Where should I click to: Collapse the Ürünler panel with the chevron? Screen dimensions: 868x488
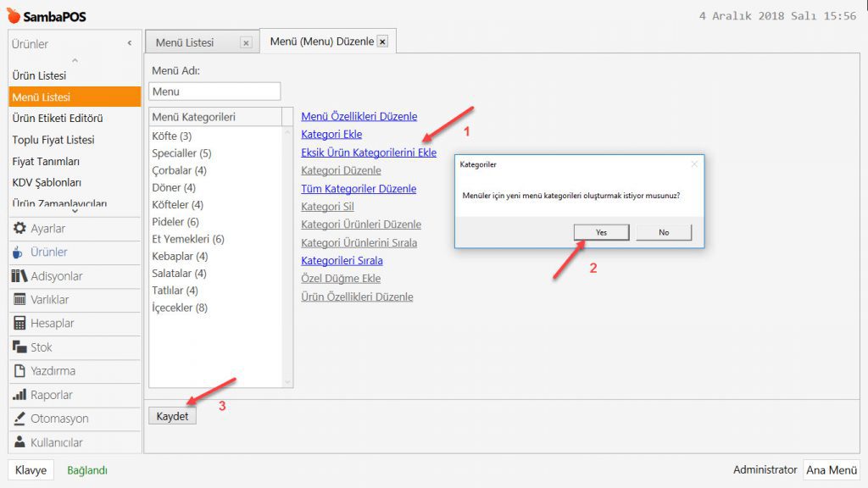130,43
